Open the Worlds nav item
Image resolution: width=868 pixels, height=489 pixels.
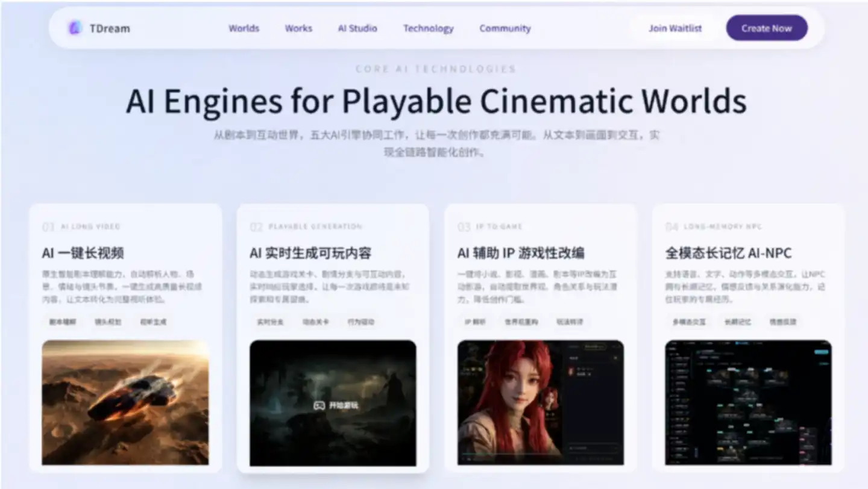[244, 28]
